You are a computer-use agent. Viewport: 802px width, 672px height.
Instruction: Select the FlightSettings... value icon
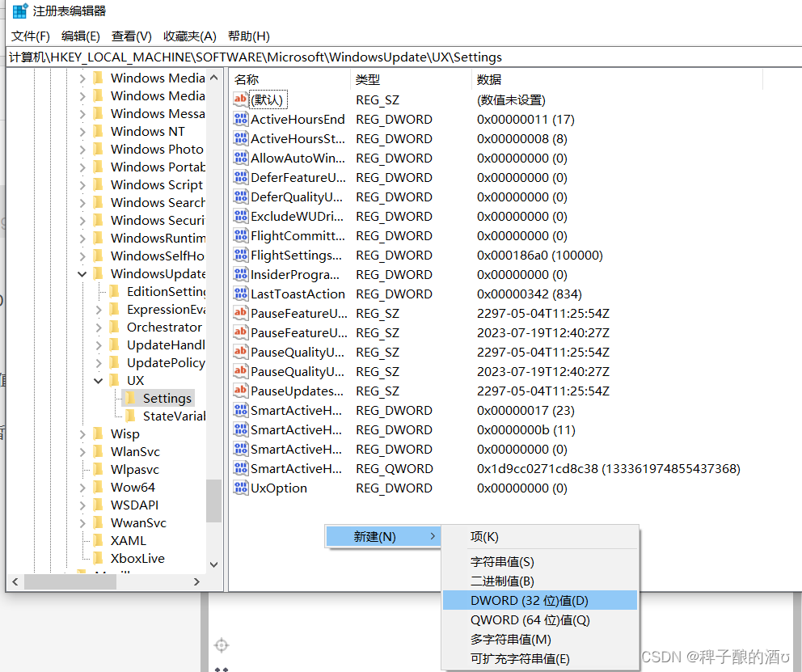tap(240, 256)
